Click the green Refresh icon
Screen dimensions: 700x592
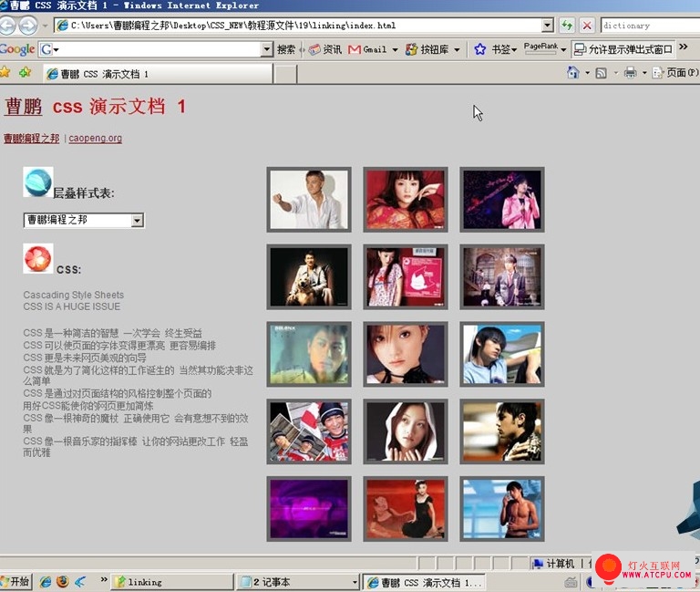point(567,26)
